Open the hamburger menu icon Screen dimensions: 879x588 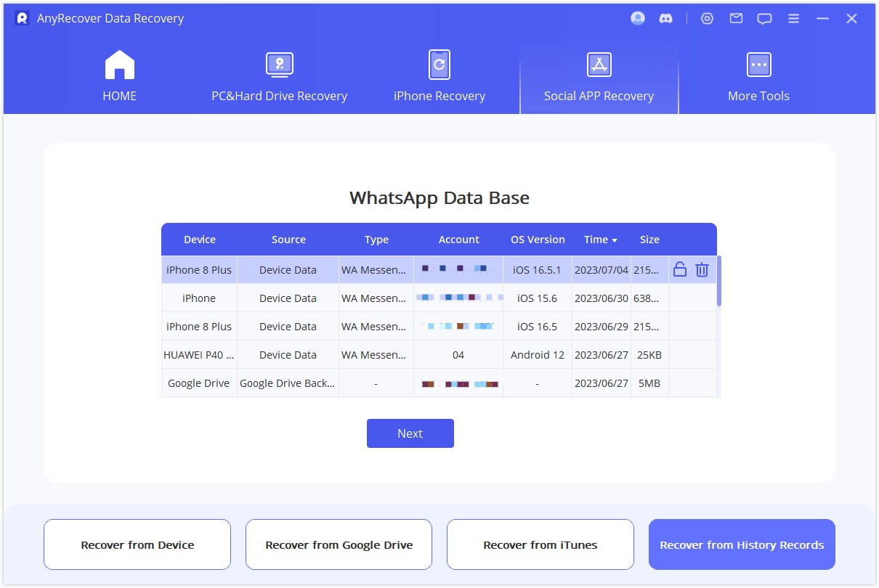793,18
